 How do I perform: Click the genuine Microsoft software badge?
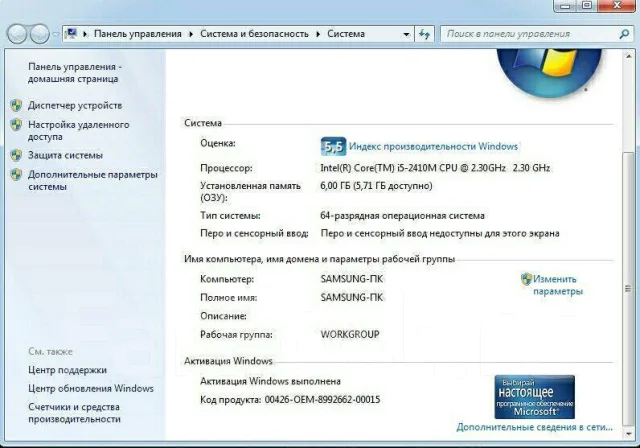coord(535,397)
